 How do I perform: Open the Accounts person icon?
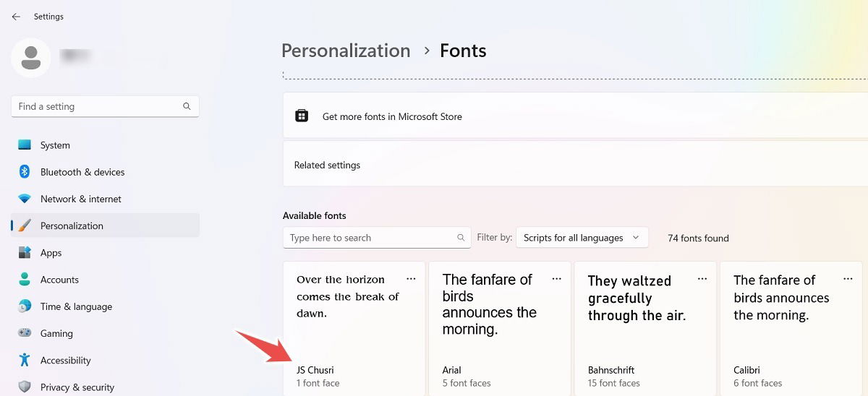[25, 280]
